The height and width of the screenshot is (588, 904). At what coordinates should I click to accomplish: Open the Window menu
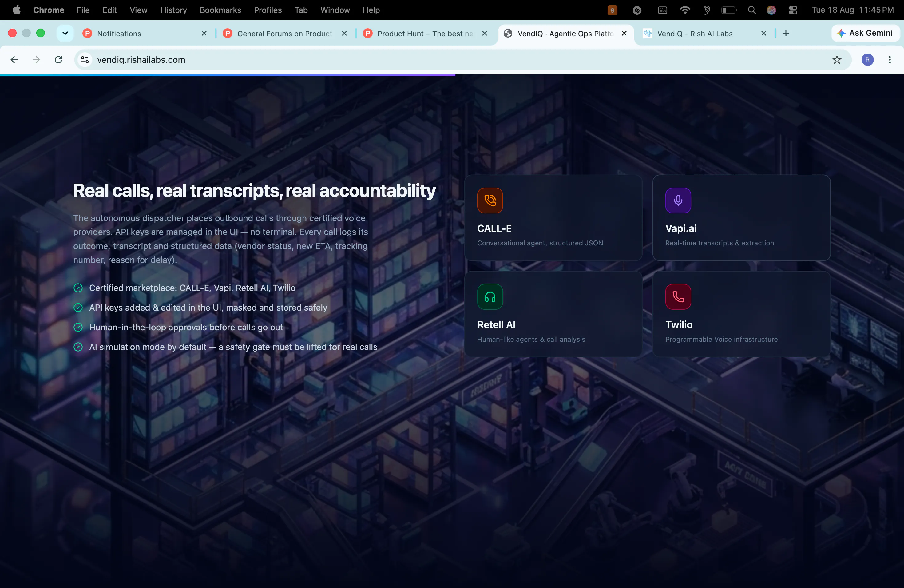coord(335,10)
